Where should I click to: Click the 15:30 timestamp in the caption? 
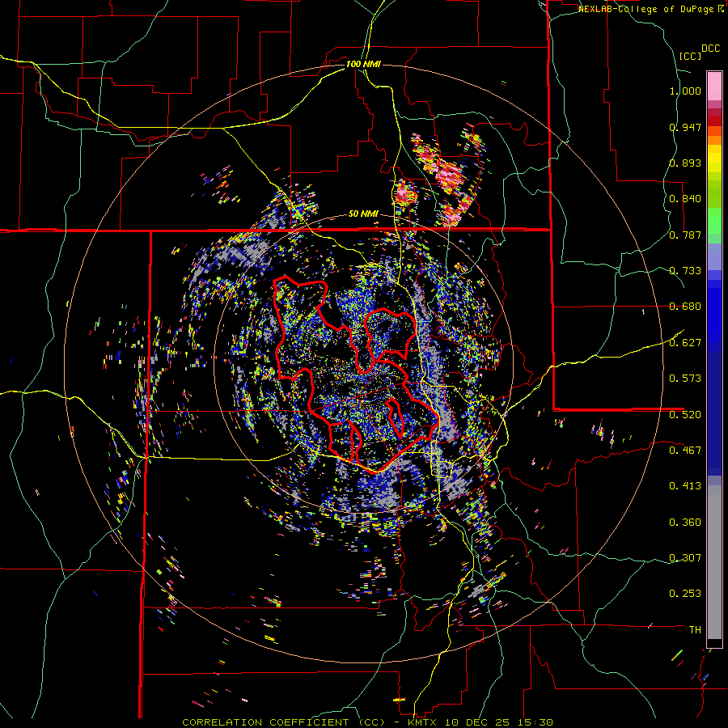click(534, 722)
